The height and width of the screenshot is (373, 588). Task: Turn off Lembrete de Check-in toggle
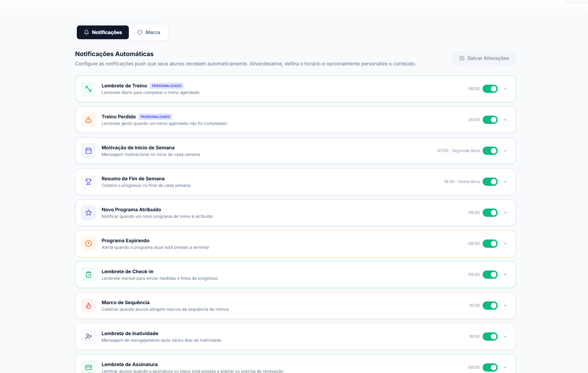(x=490, y=275)
